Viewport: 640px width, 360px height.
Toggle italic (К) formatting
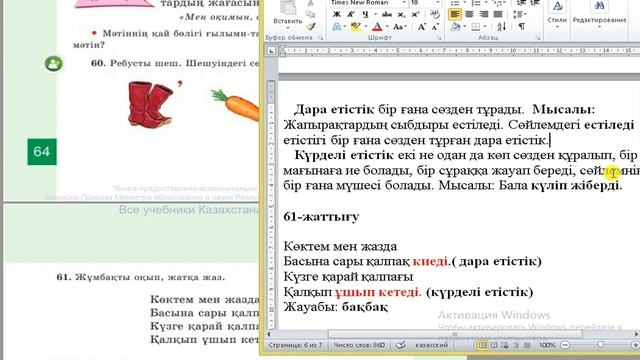click(351, 15)
